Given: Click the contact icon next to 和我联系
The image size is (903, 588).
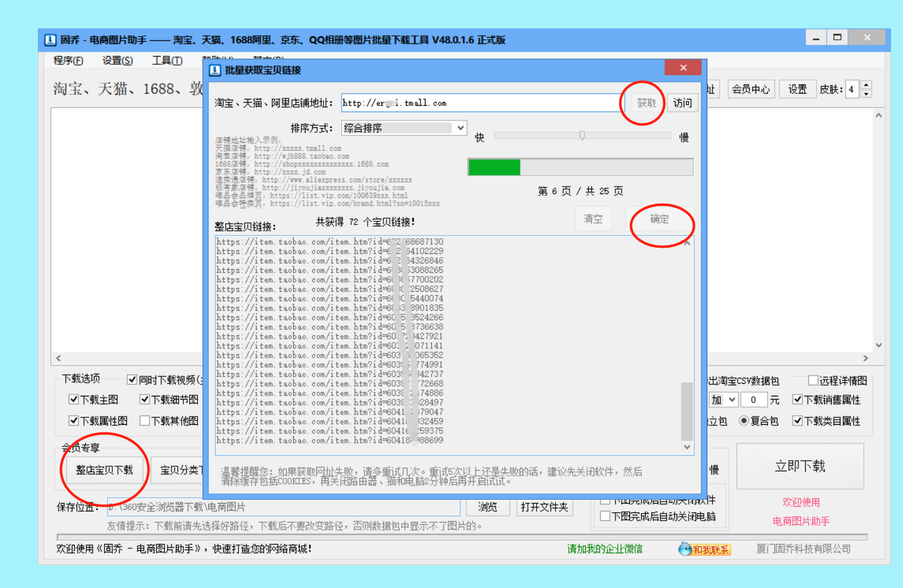Looking at the screenshot, I should coord(685,549).
